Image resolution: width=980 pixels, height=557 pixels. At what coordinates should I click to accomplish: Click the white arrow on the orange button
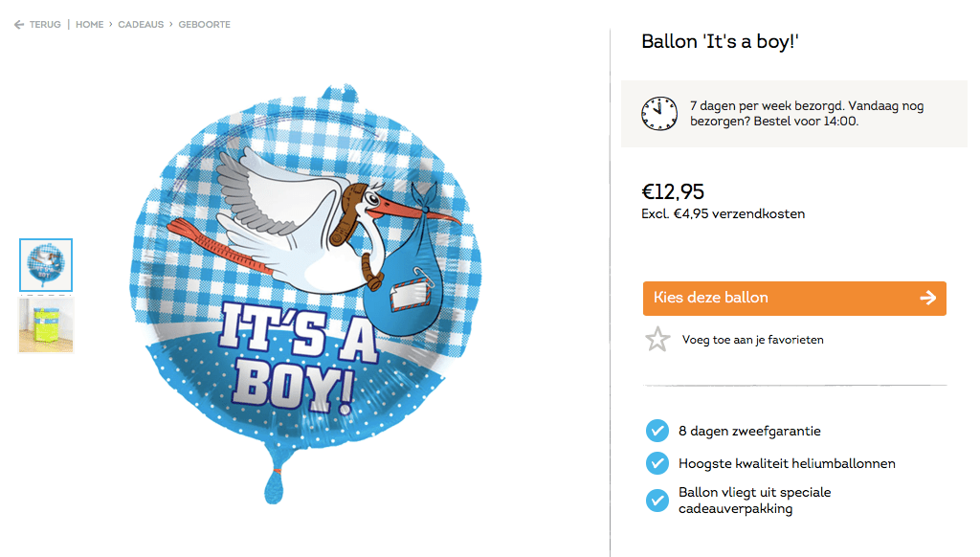tap(926, 298)
